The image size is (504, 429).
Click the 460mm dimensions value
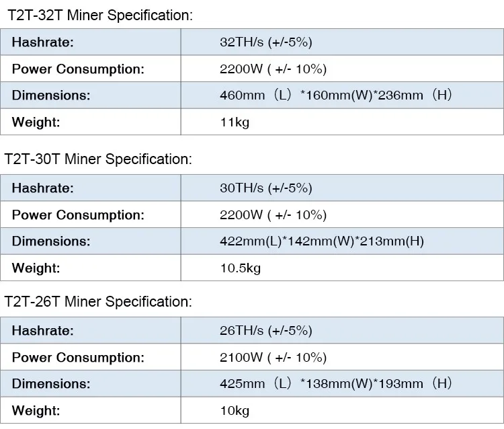pyautogui.click(x=335, y=95)
